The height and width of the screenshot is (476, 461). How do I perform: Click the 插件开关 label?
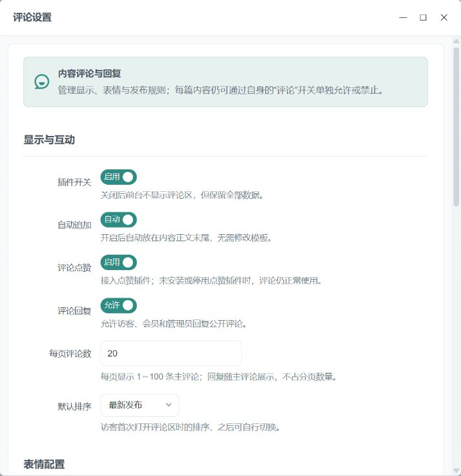point(74,182)
